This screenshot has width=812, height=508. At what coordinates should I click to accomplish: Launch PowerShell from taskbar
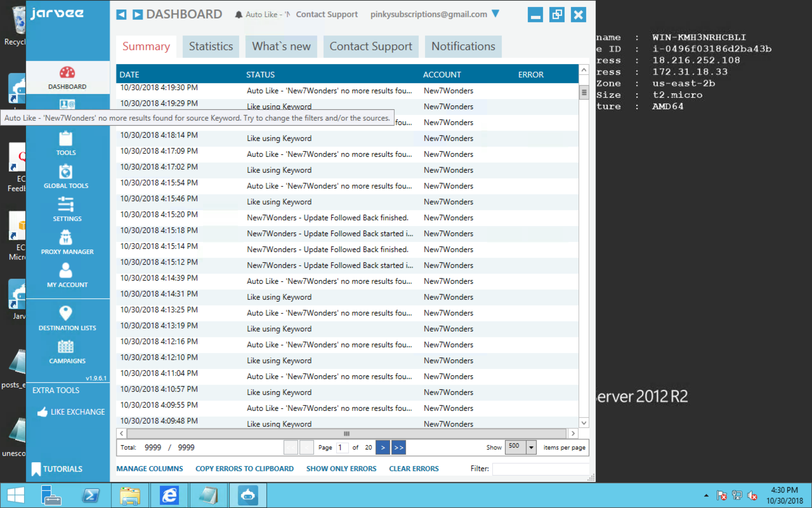click(91, 495)
